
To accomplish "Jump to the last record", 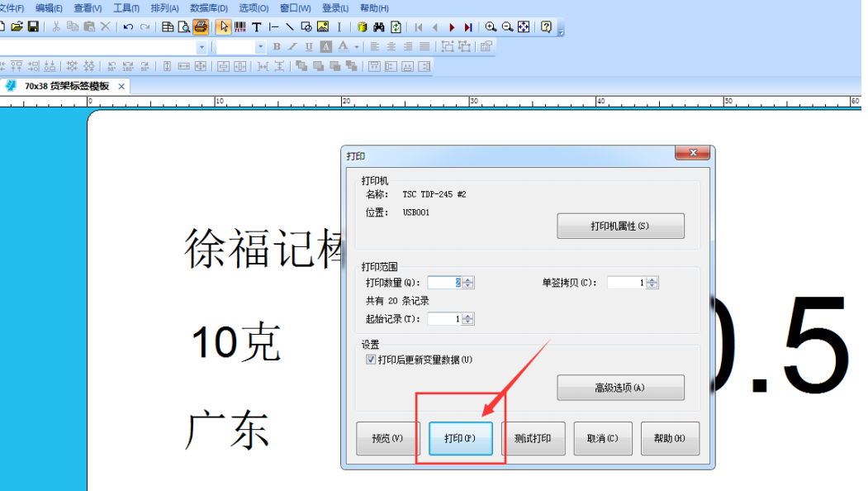I will (x=468, y=26).
